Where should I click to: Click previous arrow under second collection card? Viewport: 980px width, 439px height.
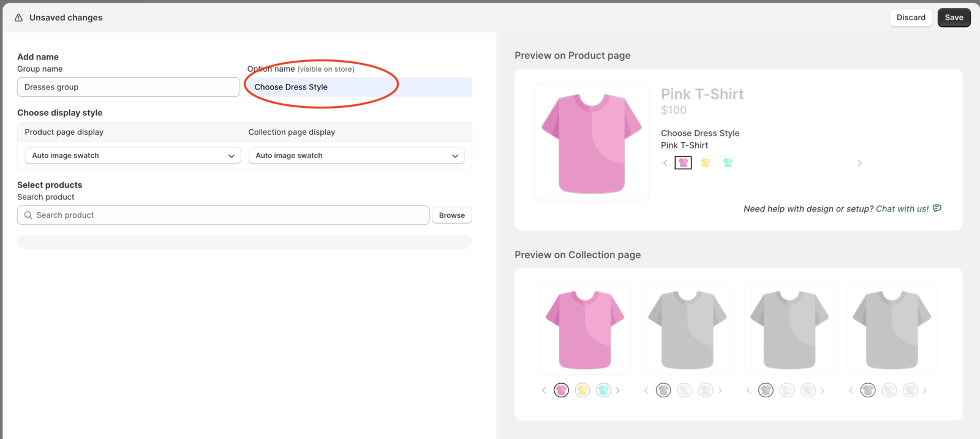click(646, 390)
